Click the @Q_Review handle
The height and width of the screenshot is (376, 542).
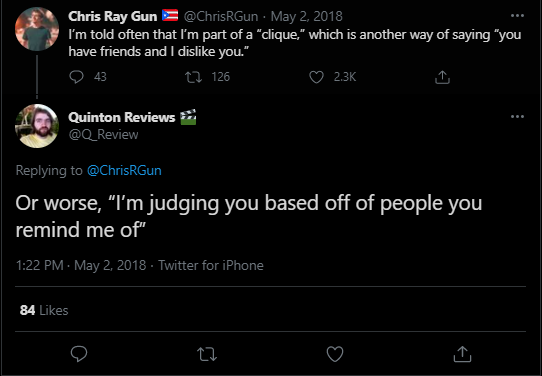tap(103, 134)
